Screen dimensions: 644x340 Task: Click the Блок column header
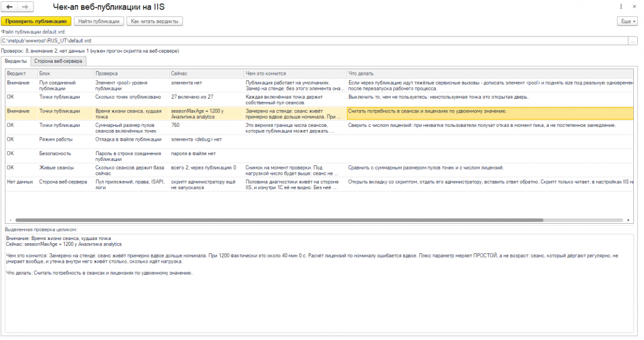65,74
